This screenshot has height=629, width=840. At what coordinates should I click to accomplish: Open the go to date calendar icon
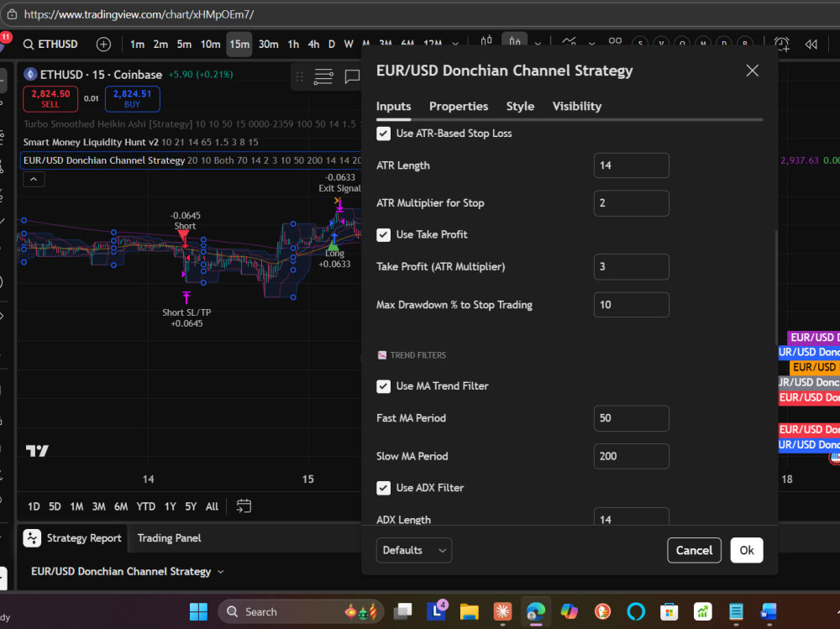point(244,506)
